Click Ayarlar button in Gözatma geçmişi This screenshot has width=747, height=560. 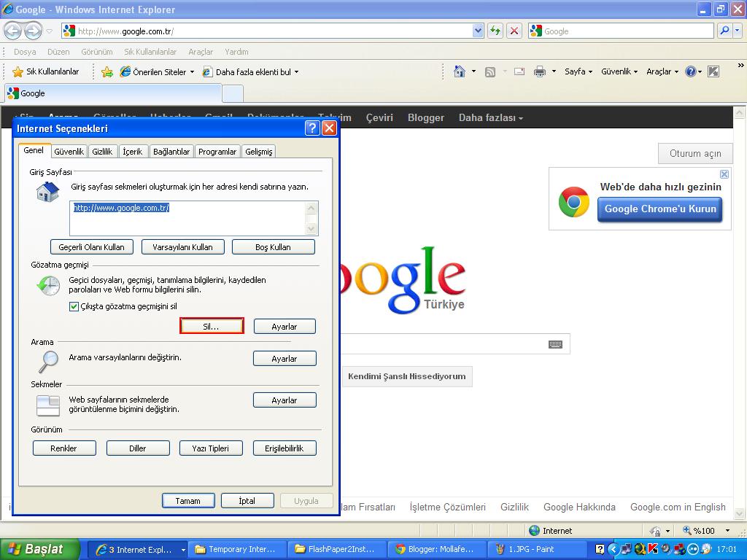click(285, 326)
